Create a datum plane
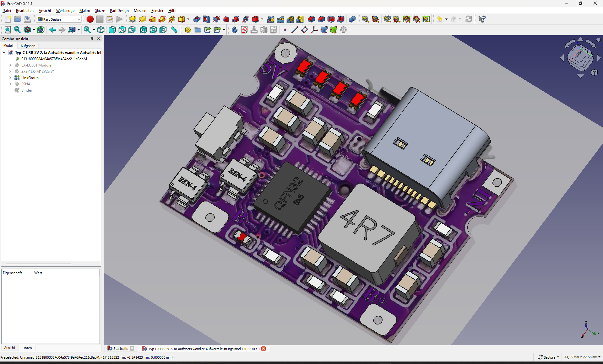603x364 pixels. tap(305, 30)
